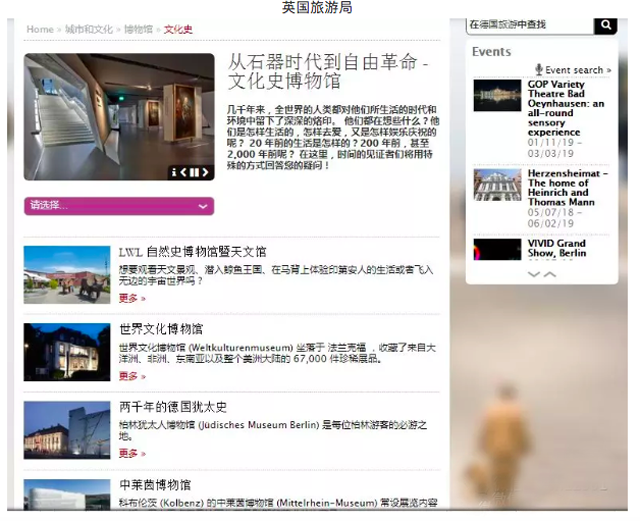Click microphone icon beside Event search
The image size is (640, 521).
click(539, 70)
